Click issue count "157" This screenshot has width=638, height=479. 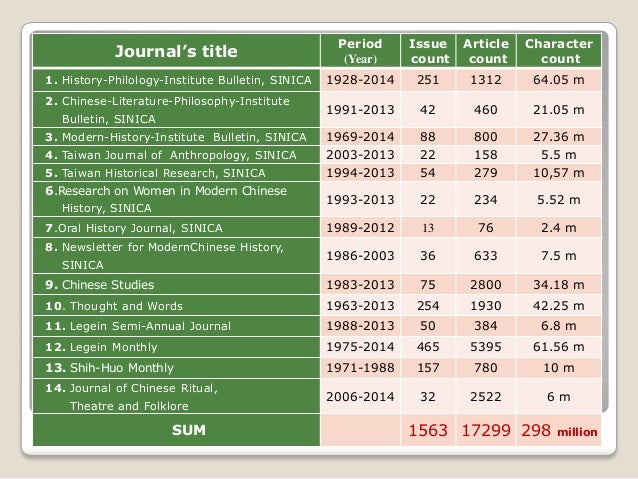click(x=428, y=368)
